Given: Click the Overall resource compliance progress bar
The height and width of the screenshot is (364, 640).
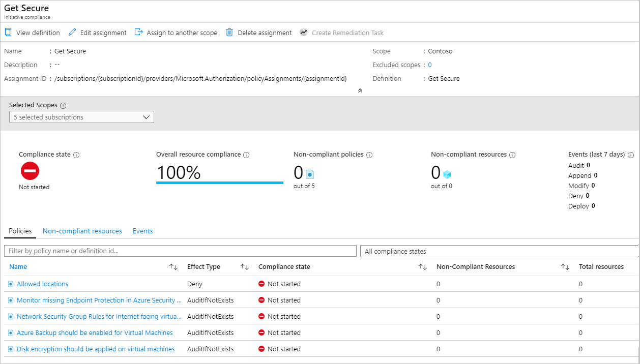Looking at the screenshot, I should pos(220,181).
